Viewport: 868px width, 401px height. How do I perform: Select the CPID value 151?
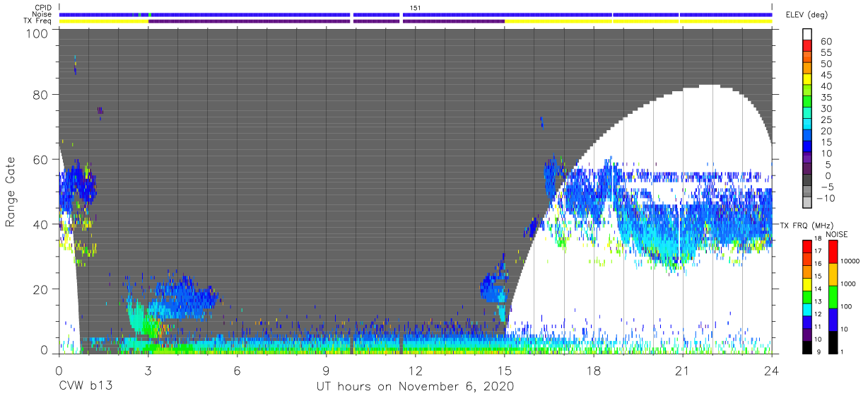416,8
